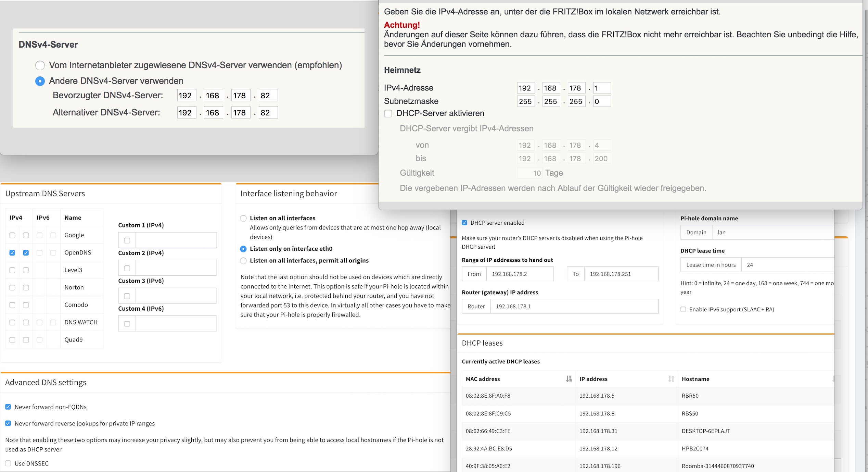Uncheck 'DHCP server enabled' in Pi-hole

[x=464, y=223]
